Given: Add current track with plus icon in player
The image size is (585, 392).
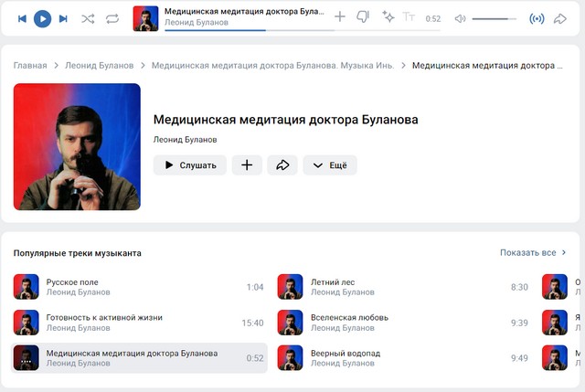Looking at the screenshot, I should (340, 17).
